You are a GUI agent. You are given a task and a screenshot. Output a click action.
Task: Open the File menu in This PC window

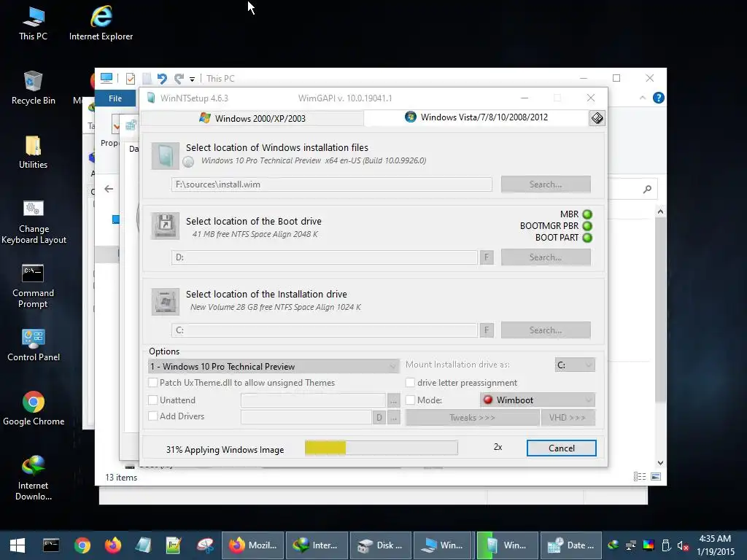pos(115,98)
